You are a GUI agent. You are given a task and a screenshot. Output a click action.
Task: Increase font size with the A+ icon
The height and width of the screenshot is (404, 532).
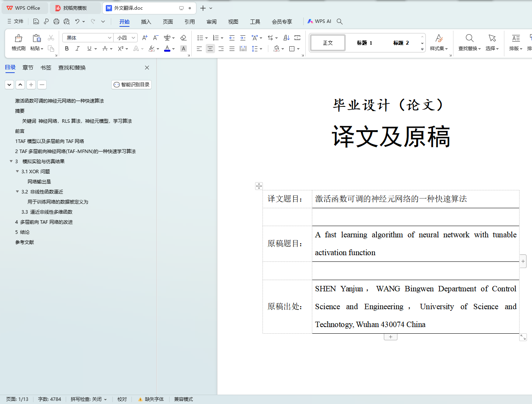coord(145,38)
